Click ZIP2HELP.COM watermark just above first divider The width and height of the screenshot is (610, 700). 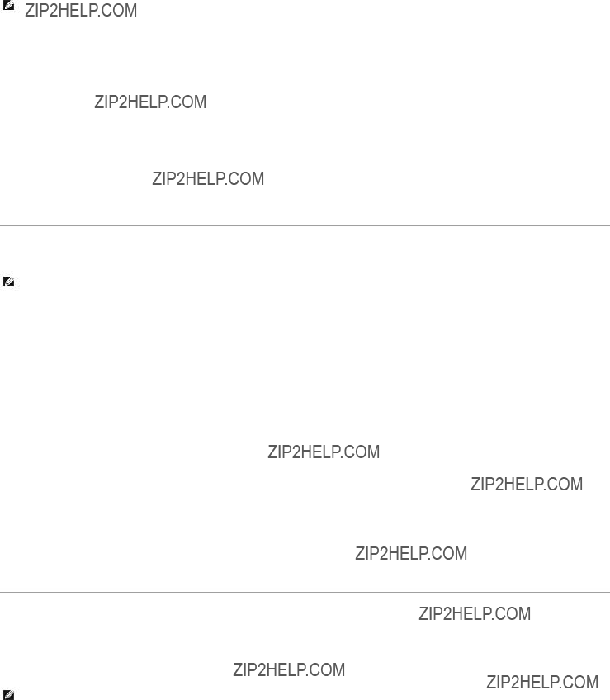pos(208,179)
